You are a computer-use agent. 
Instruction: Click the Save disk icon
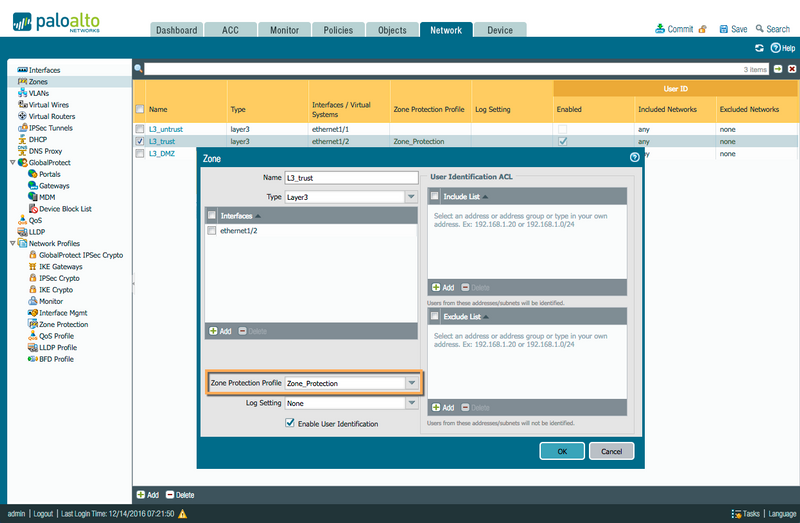coord(723,29)
